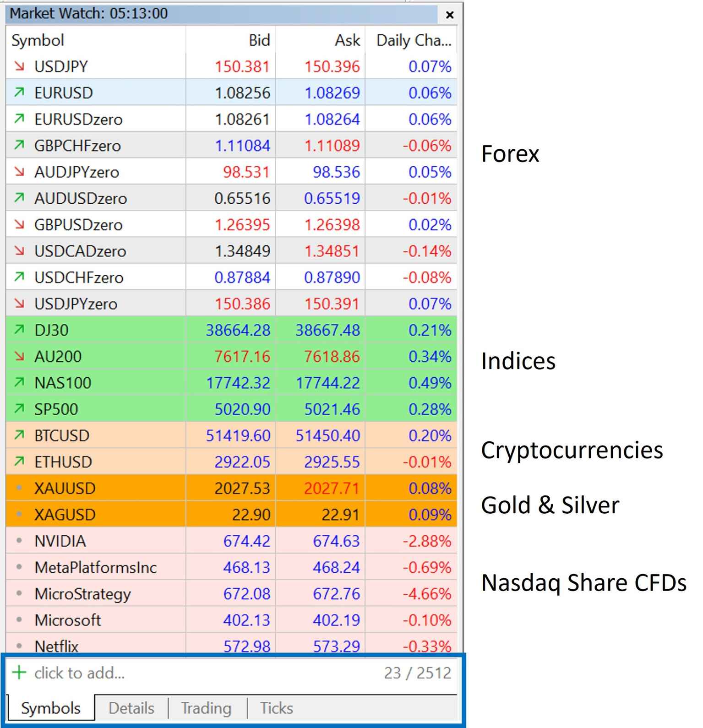Screen dimensions: 703x728
Task: Click the dot icon next to NVIDIA
Action: coord(19,541)
